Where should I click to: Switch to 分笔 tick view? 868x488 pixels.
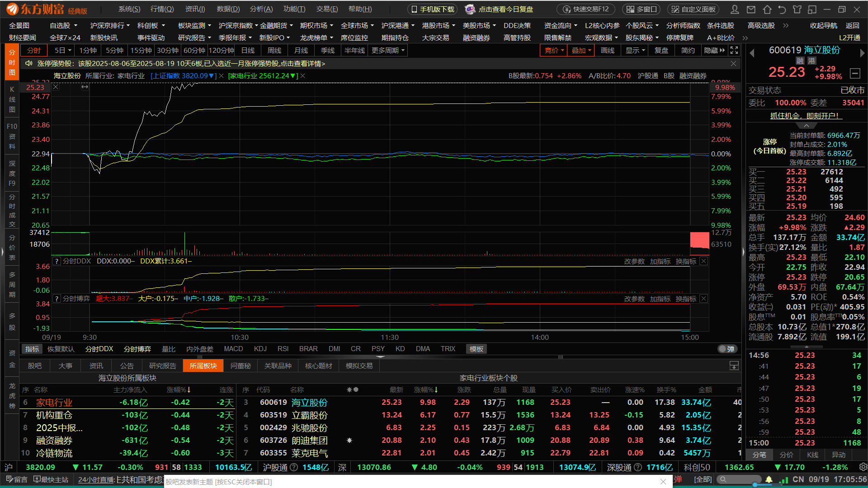[759, 455]
